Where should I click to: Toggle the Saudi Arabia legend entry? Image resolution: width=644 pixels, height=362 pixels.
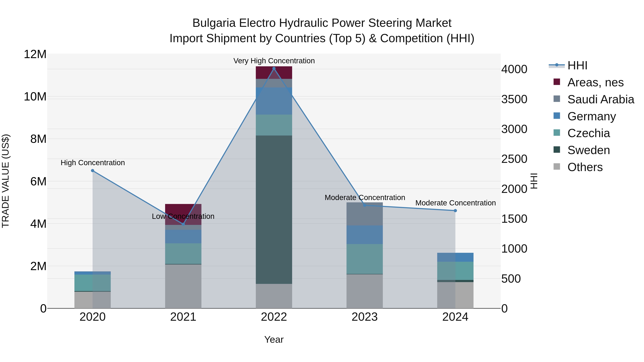[x=594, y=99]
